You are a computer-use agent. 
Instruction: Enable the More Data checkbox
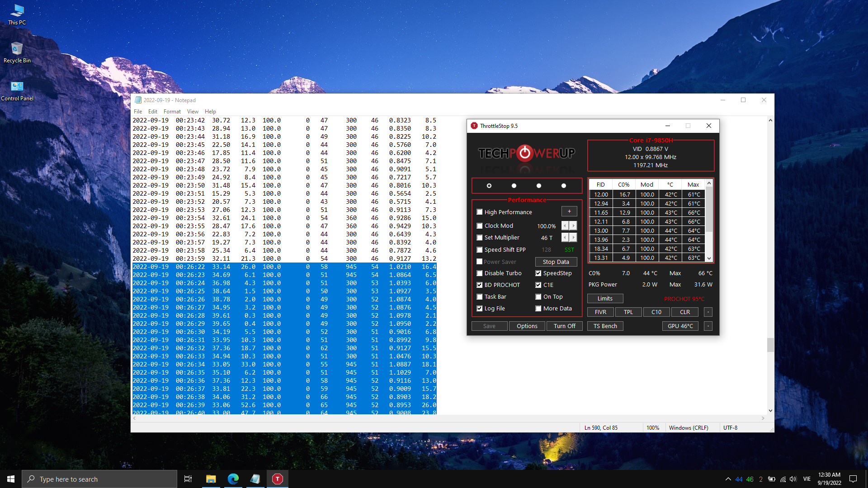tap(538, 309)
